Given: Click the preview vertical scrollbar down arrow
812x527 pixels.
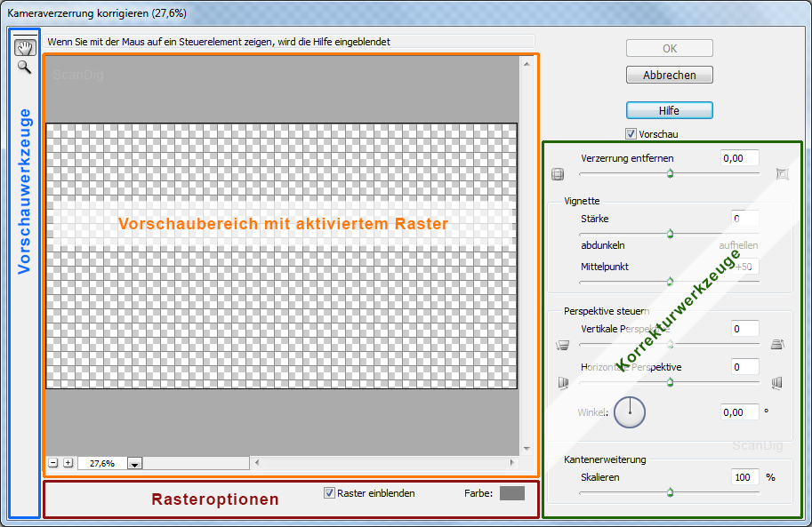Looking at the screenshot, I should [x=527, y=449].
